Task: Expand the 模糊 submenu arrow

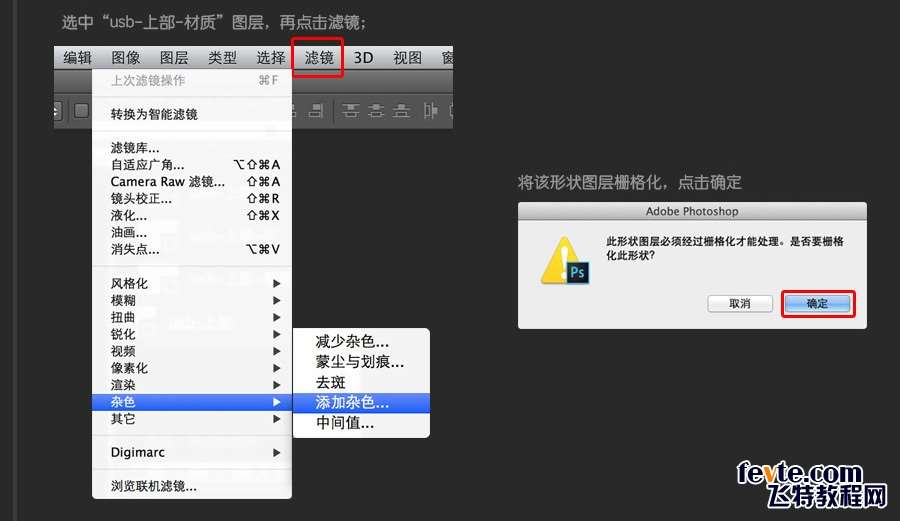Action: [x=277, y=300]
